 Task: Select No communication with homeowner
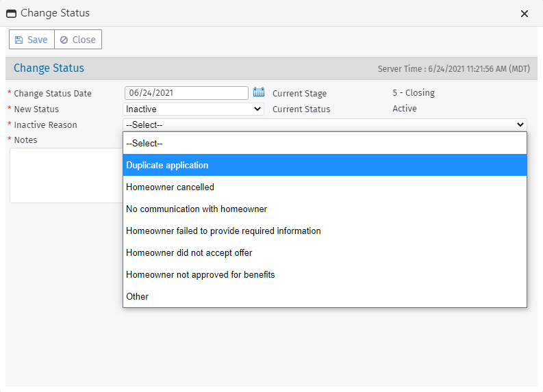(325, 209)
